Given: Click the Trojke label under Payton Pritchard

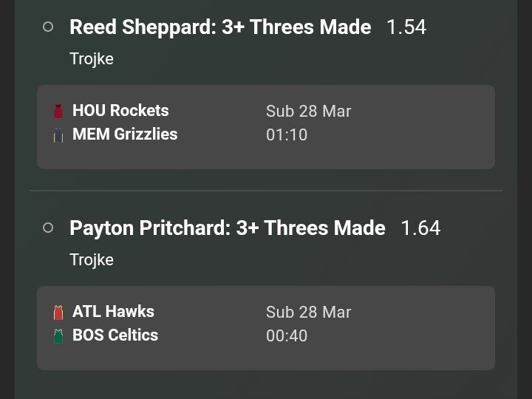Looking at the screenshot, I should 92,260.
